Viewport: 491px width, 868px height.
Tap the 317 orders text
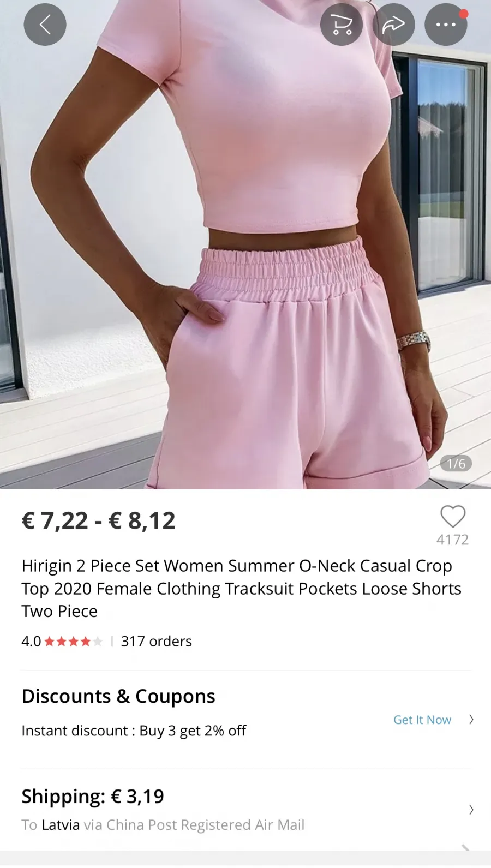pyautogui.click(x=156, y=642)
